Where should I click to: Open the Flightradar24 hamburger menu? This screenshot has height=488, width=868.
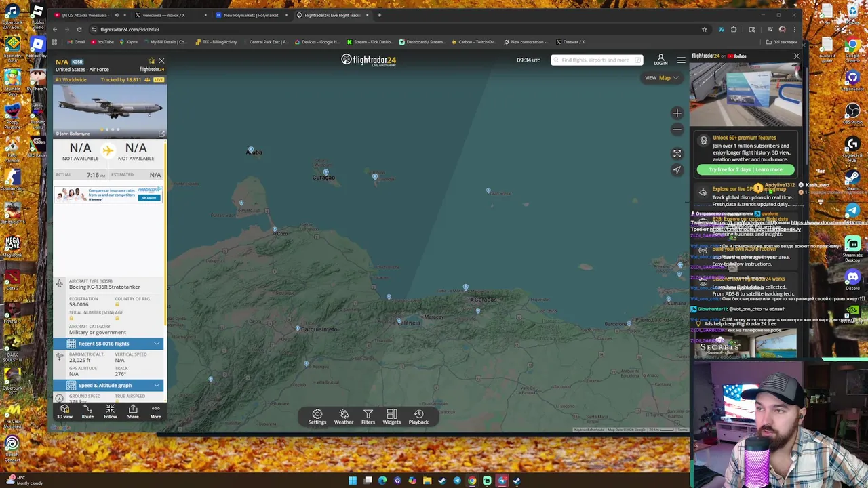681,60
